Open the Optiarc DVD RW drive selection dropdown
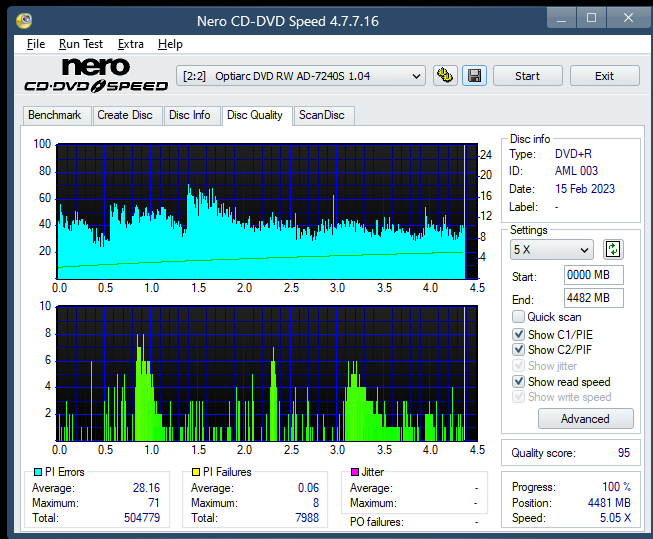 point(301,76)
